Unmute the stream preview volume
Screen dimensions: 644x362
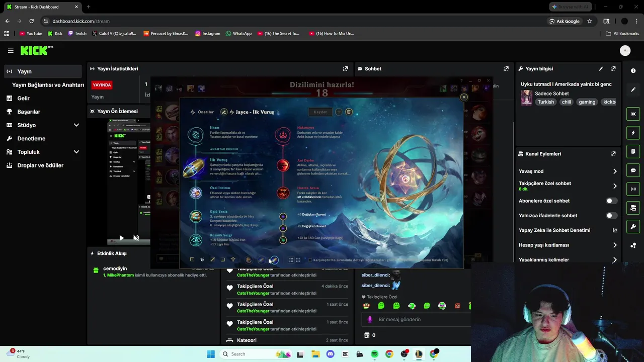tap(136, 238)
